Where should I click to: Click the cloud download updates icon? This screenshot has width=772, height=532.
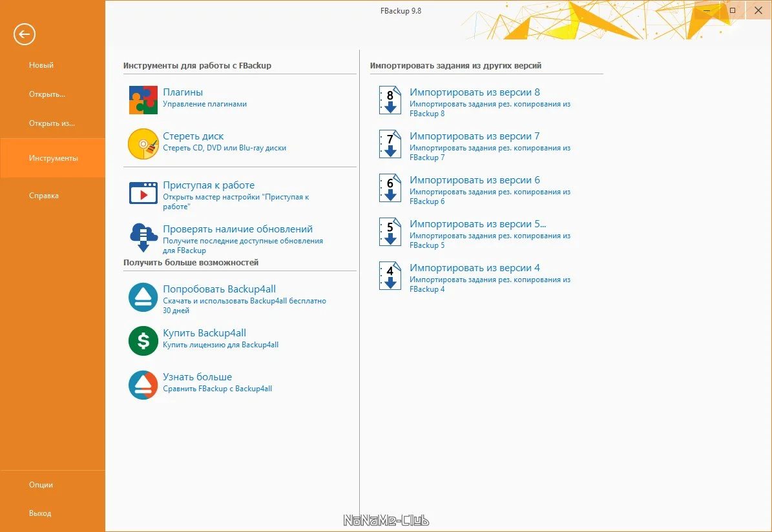point(143,237)
